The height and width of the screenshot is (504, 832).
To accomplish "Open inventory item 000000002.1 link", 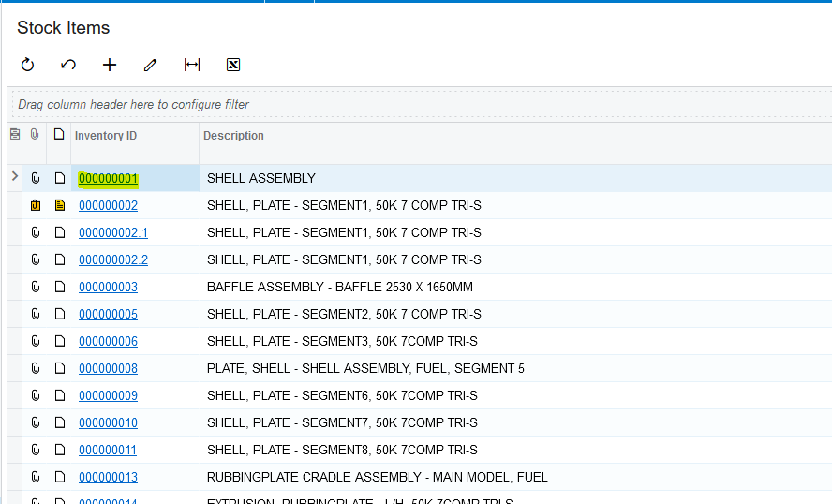I will pos(112,232).
